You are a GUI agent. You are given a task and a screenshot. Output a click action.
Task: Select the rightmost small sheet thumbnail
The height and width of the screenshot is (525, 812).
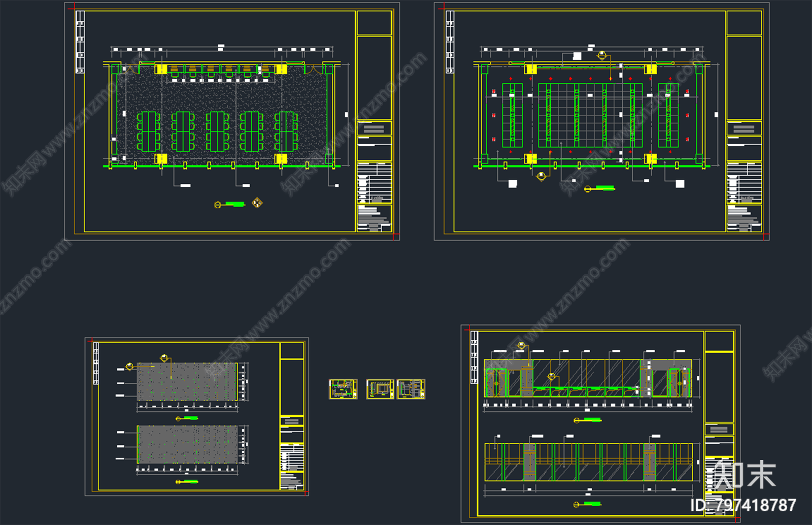pyautogui.click(x=411, y=389)
